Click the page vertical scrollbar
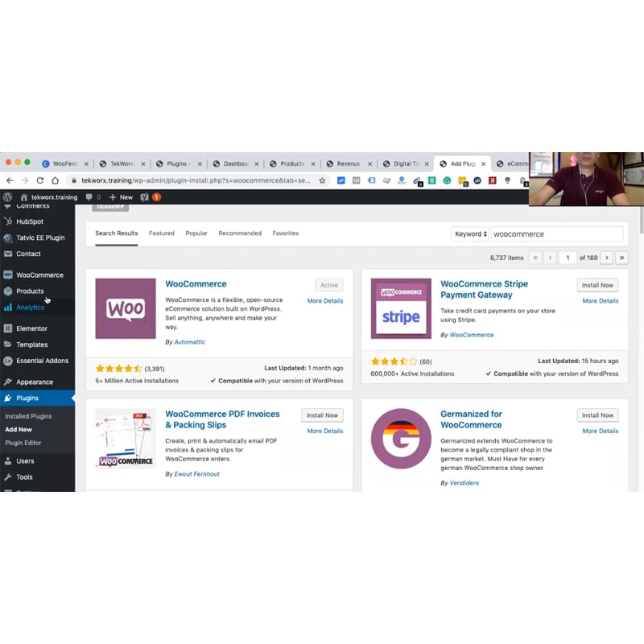The width and height of the screenshot is (644, 644). 642,220
